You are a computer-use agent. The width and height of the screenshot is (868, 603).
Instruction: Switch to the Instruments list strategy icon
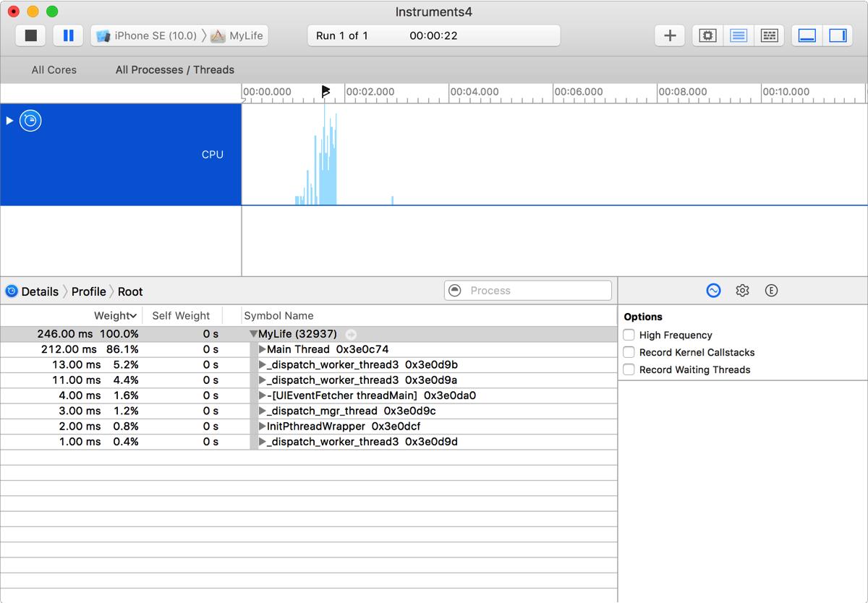[x=739, y=35]
